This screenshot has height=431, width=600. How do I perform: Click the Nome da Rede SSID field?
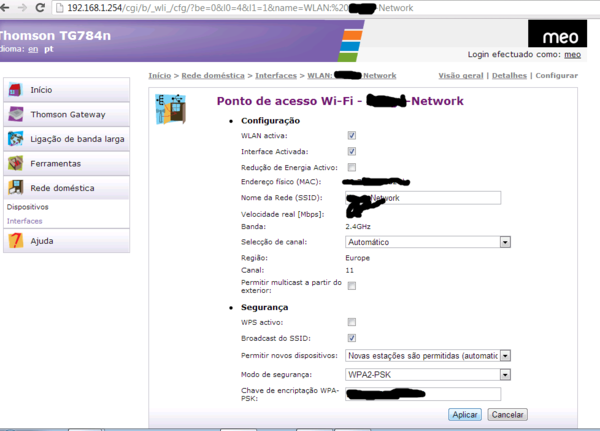[423, 198]
